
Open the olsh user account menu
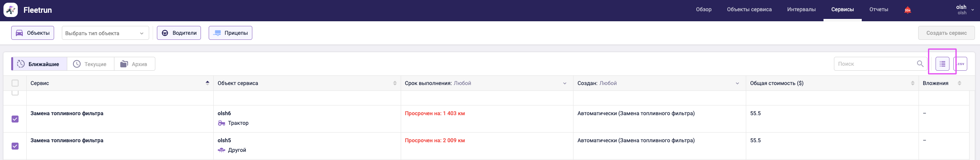(964, 10)
